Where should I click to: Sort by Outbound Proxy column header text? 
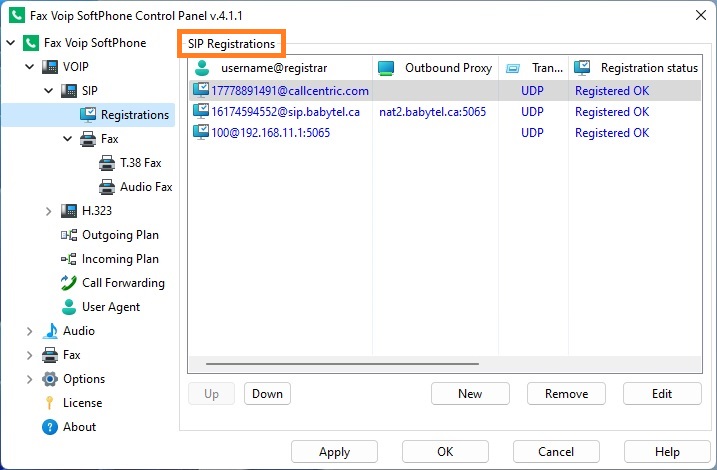pos(449,68)
